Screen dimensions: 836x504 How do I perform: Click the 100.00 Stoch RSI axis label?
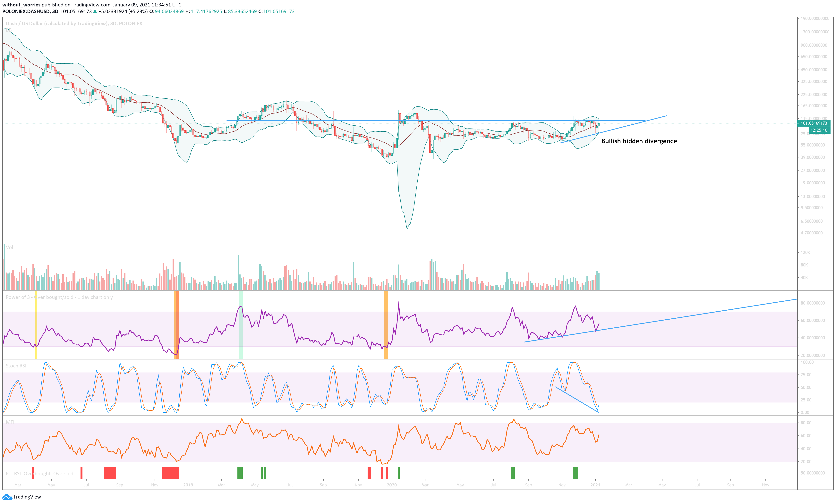pos(807,362)
